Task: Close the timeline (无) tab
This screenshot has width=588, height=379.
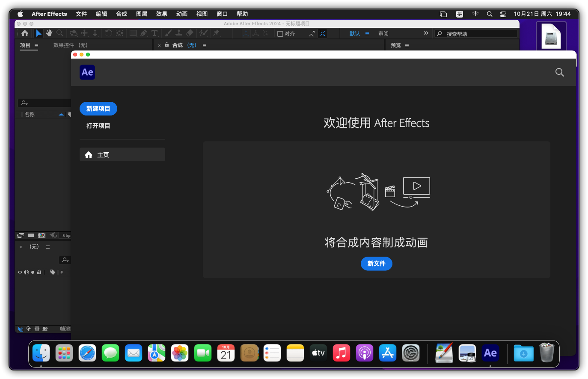Action: click(x=21, y=247)
